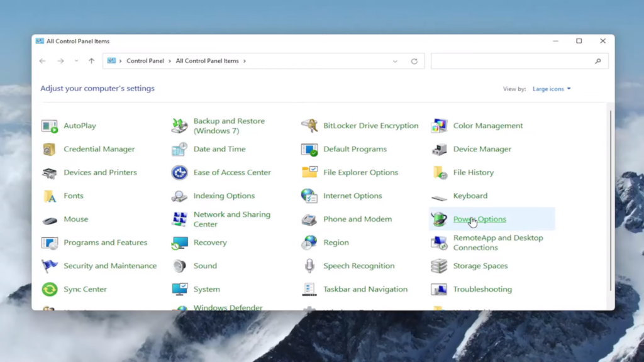Click the Programs and Features icon
Image resolution: width=644 pixels, height=362 pixels.
[x=50, y=243]
